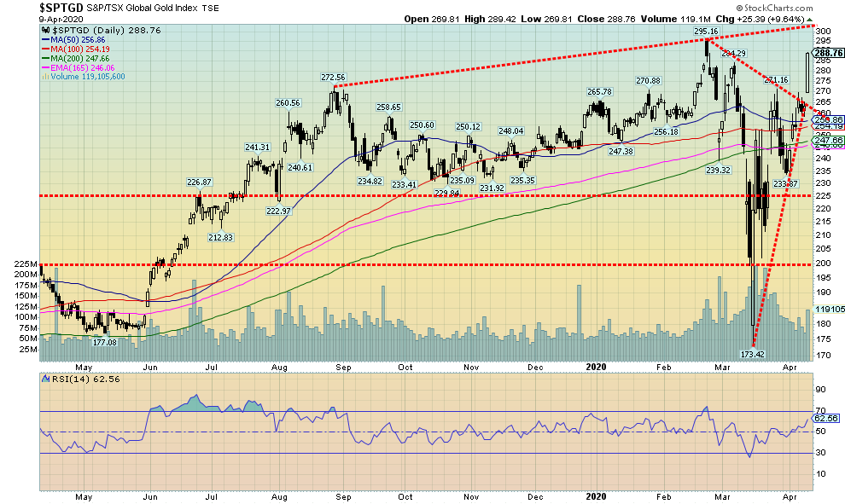Click the volume tag 119105 on right axis

click(827, 310)
